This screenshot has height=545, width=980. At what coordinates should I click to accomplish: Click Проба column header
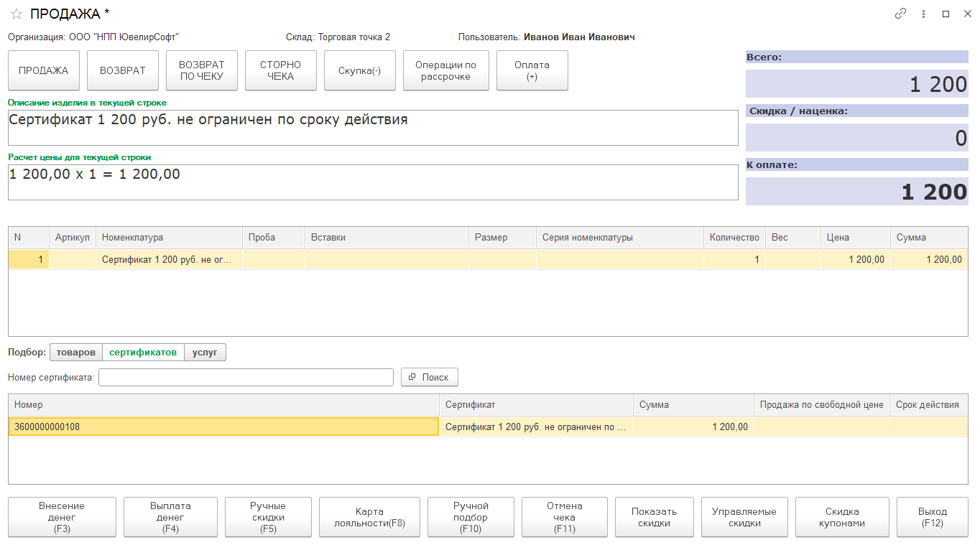point(274,238)
